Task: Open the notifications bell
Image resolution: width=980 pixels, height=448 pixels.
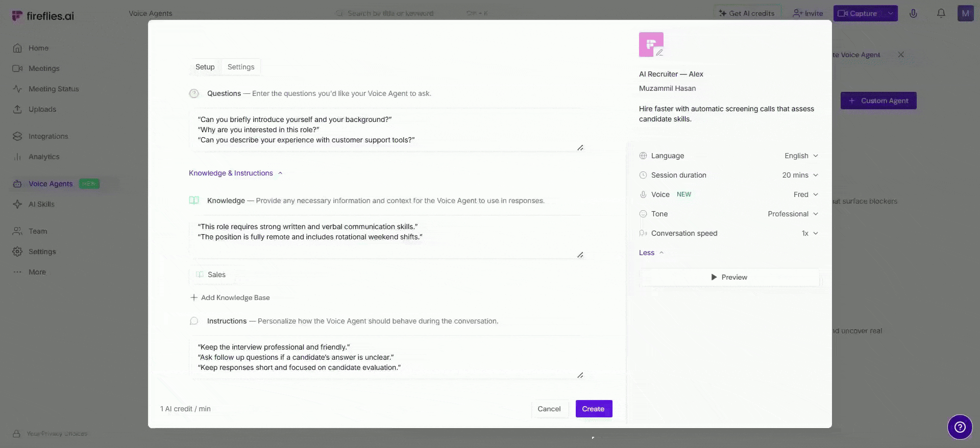Action: pos(941,13)
